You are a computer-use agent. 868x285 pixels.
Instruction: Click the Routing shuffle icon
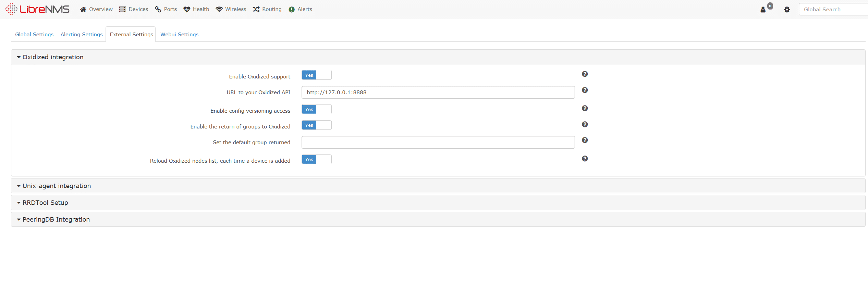[256, 10]
